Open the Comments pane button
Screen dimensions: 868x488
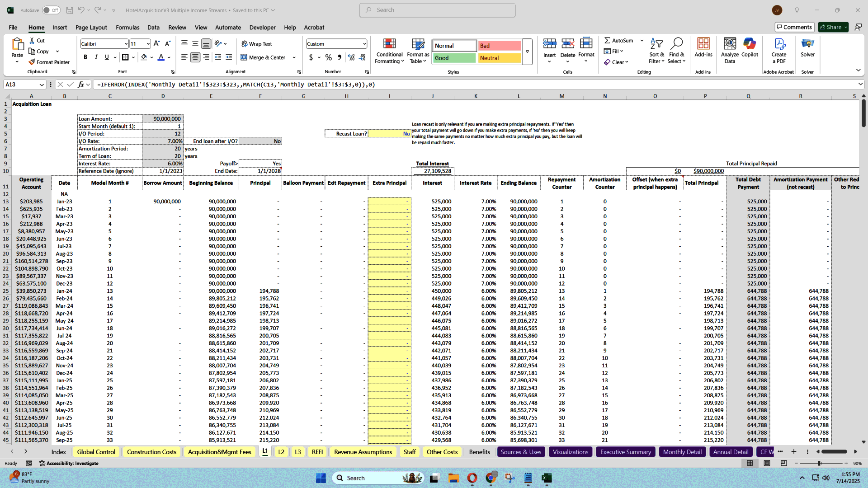[794, 27]
